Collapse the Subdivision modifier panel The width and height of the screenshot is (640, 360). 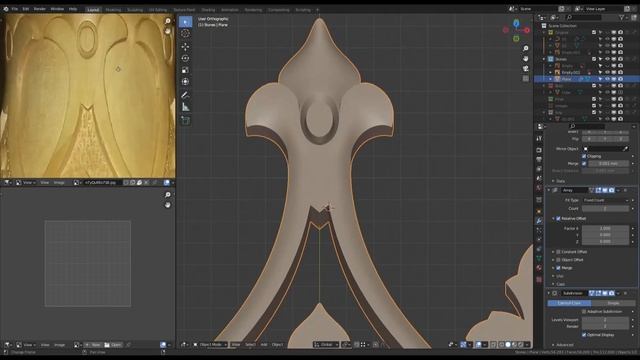coord(549,293)
